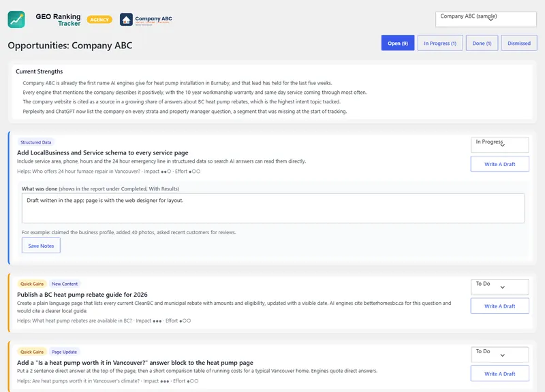The width and height of the screenshot is (545, 392).
Task: Click the 'Helps: Who offers 24 hour furnace repair' line
Action: 108,171
